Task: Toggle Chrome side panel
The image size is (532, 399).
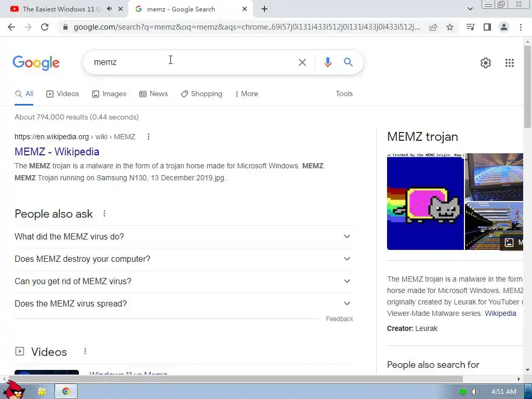Action: click(x=487, y=27)
